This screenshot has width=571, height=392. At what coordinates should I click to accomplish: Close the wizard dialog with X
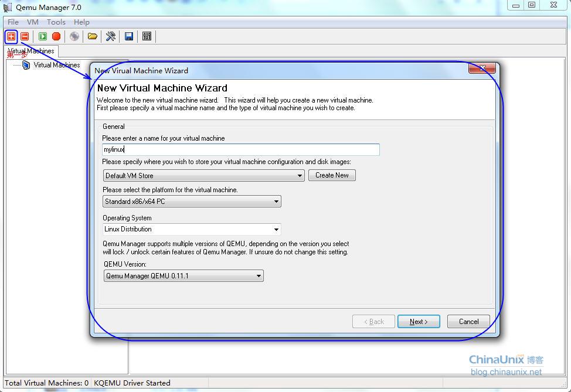(482, 68)
